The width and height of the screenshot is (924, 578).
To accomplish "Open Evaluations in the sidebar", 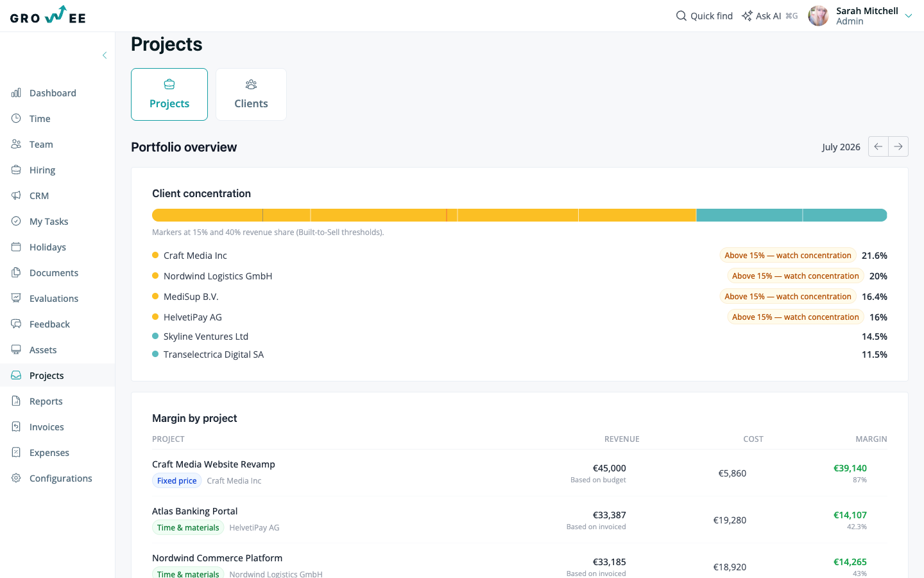I will 58,299.
